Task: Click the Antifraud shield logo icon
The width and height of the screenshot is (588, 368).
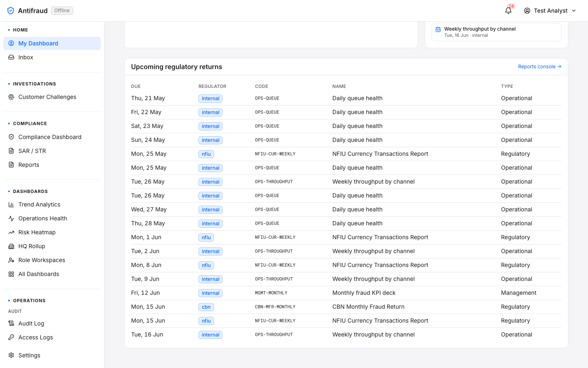Action: point(11,11)
